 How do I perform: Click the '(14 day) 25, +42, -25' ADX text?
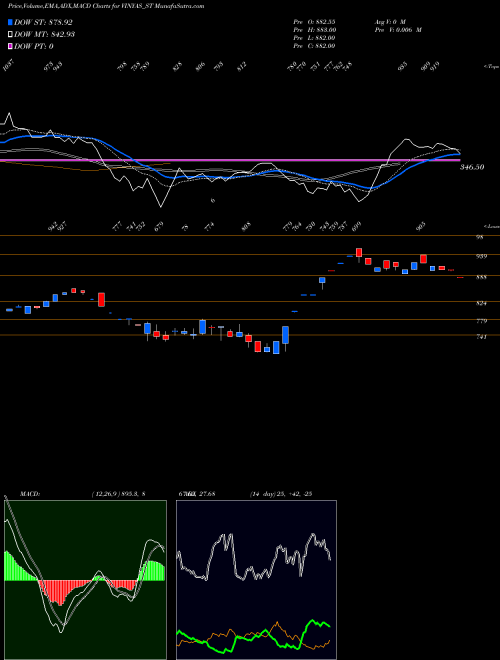(281, 494)
